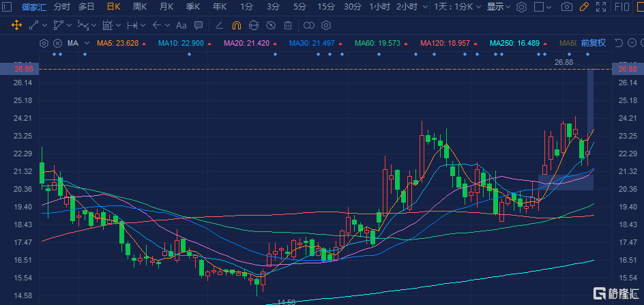Hide all drawings with eye icon
The height and width of the screenshot is (305, 644).
[271, 25]
